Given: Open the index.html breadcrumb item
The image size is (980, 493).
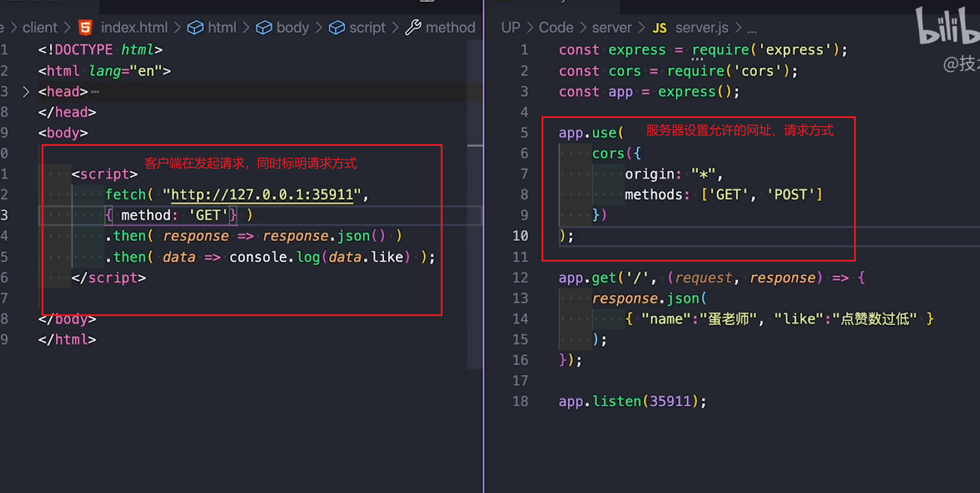Looking at the screenshot, I should click(x=134, y=27).
